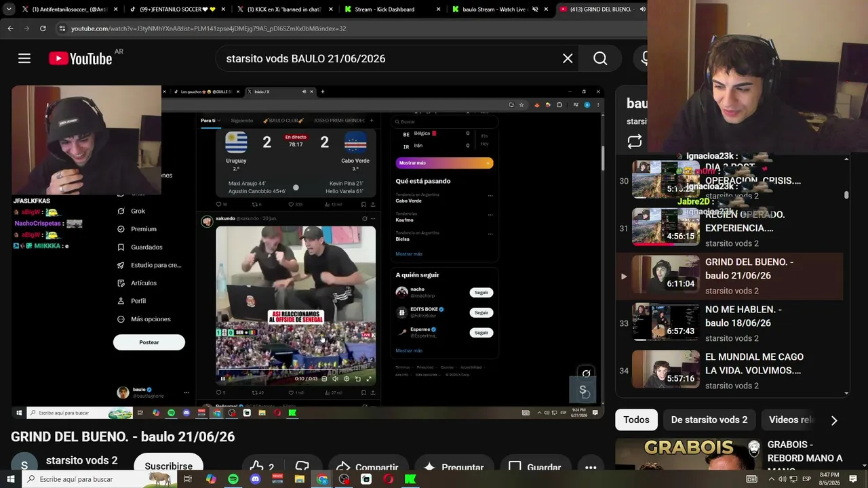Viewport: 868px width, 488px height.
Task: Switch to Chrome on the taskbar
Action: click(x=322, y=479)
